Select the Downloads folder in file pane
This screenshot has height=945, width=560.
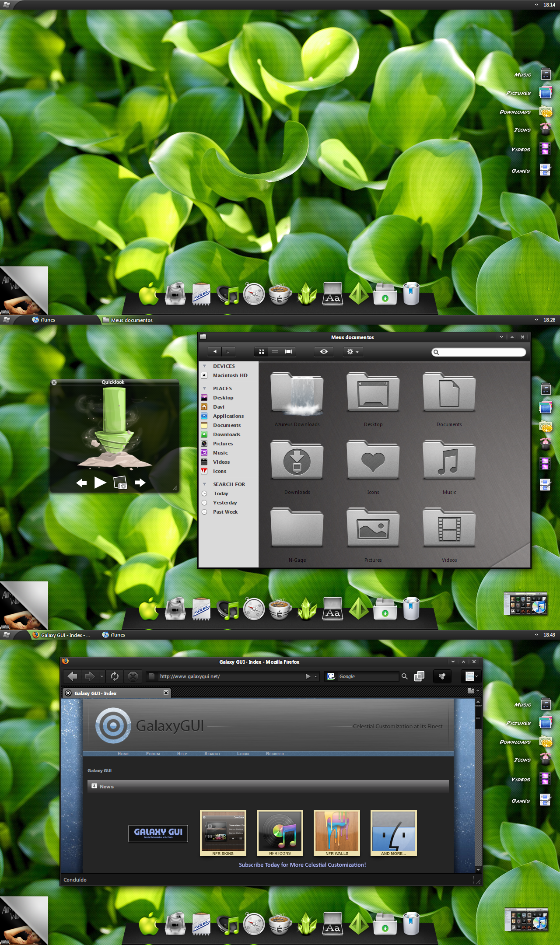click(297, 460)
